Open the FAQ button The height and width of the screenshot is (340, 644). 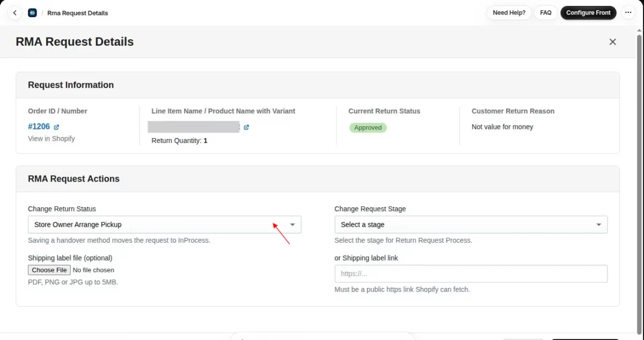click(x=546, y=13)
